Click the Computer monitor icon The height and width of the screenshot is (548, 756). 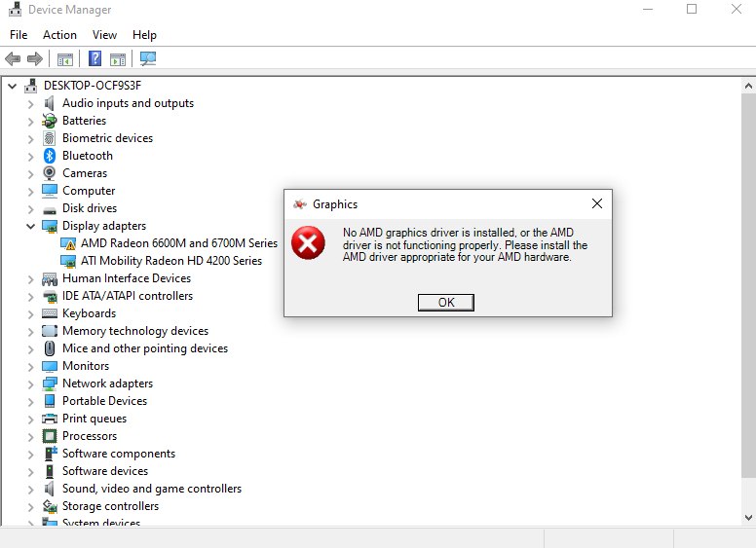[49, 191]
